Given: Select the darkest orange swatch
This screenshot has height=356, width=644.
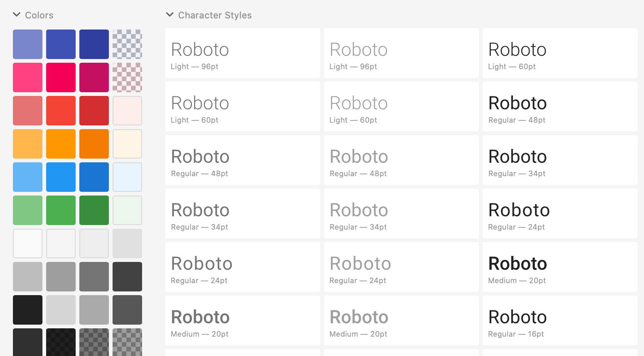Looking at the screenshot, I should pyautogui.click(x=94, y=144).
